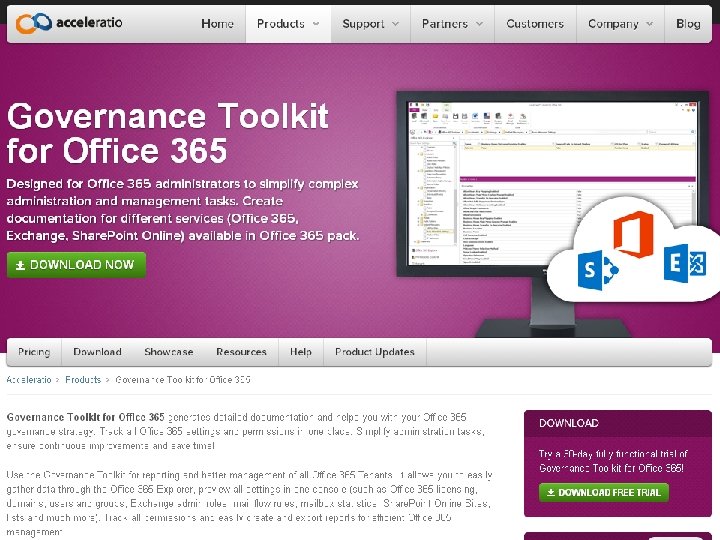
Task: Switch to the Resources tab
Action: coord(242,352)
